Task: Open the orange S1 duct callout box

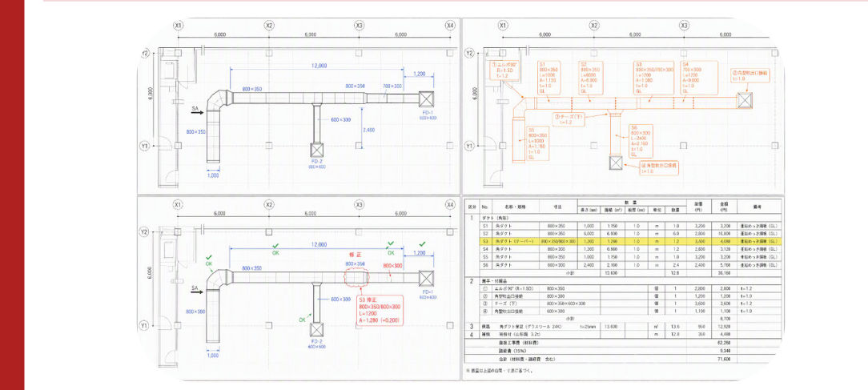Action: click(x=549, y=76)
